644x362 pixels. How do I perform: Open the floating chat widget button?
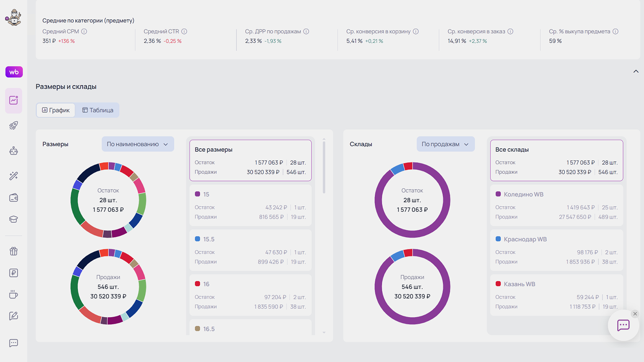(623, 325)
